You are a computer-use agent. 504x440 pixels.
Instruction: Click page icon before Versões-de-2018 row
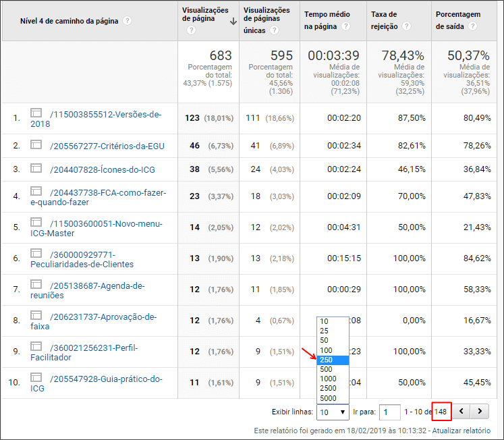(x=36, y=113)
